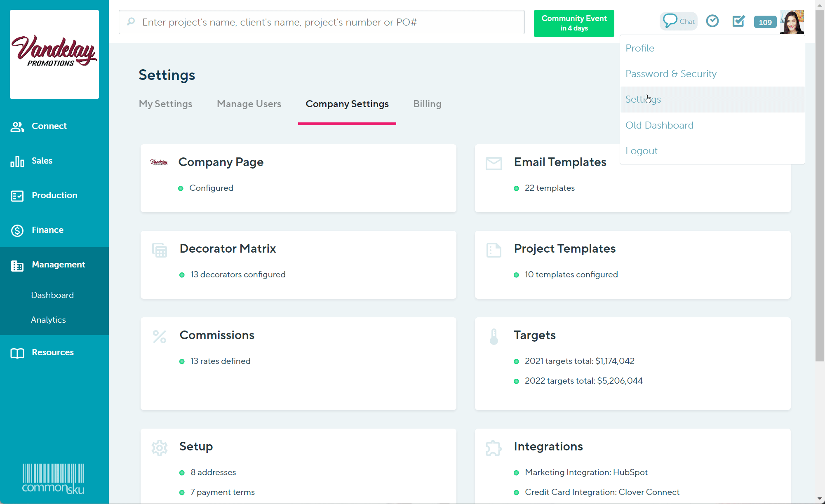Open the 109 notifications badge
This screenshot has width=825, height=504.
(765, 22)
